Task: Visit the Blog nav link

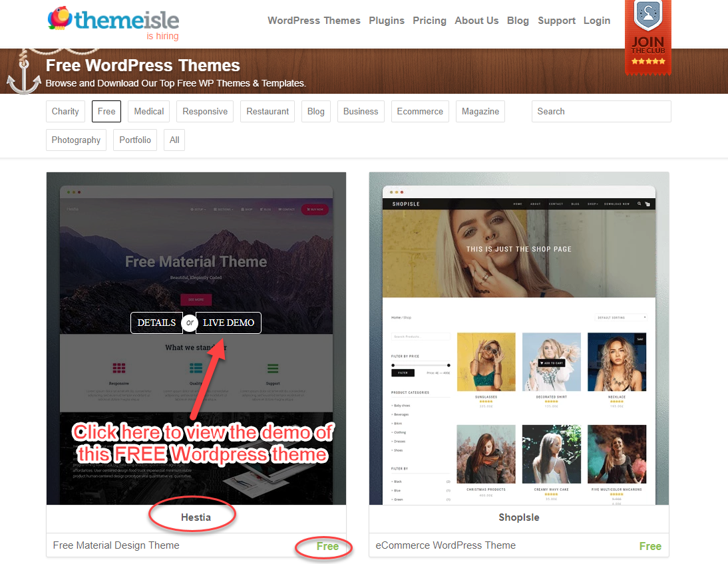Action: point(518,21)
